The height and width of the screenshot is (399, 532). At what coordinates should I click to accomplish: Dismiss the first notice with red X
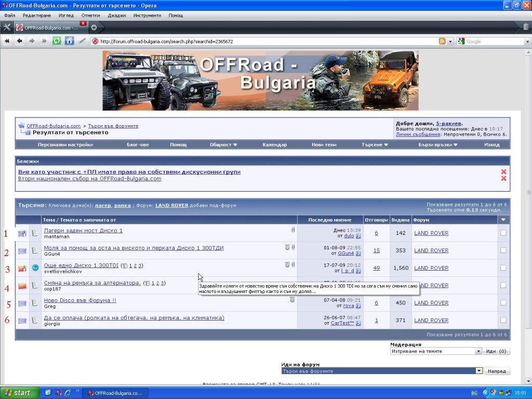503,171
